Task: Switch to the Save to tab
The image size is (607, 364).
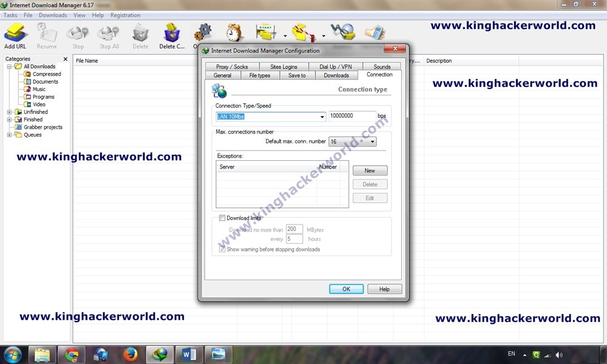Action: [297, 75]
